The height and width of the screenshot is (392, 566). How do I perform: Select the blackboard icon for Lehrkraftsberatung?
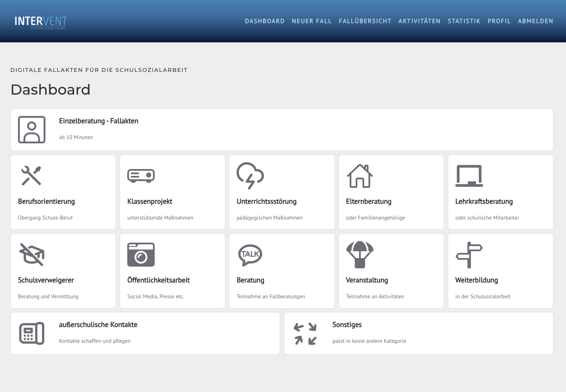point(469,175)
